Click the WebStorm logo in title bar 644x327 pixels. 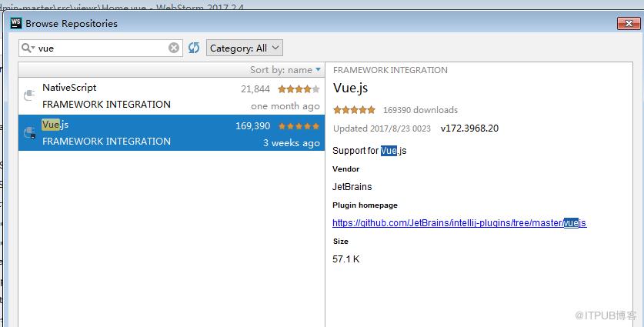pyautogui.click(x=16, y=23)
